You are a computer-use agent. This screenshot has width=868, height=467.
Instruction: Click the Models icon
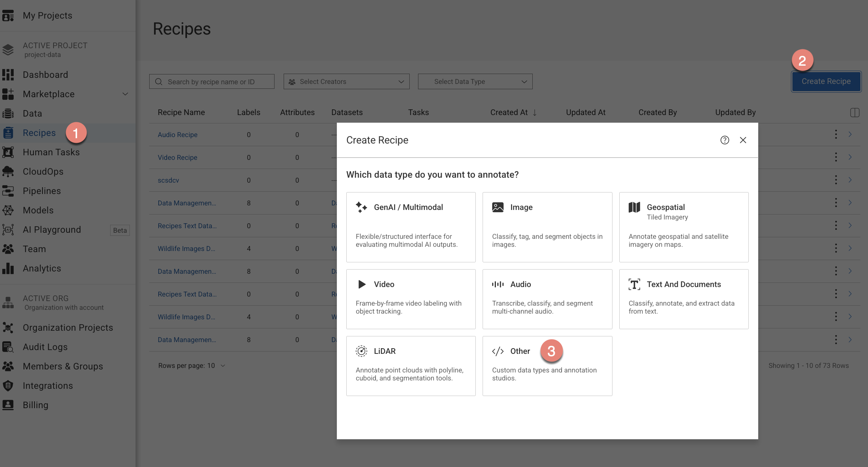pos(8,210)
